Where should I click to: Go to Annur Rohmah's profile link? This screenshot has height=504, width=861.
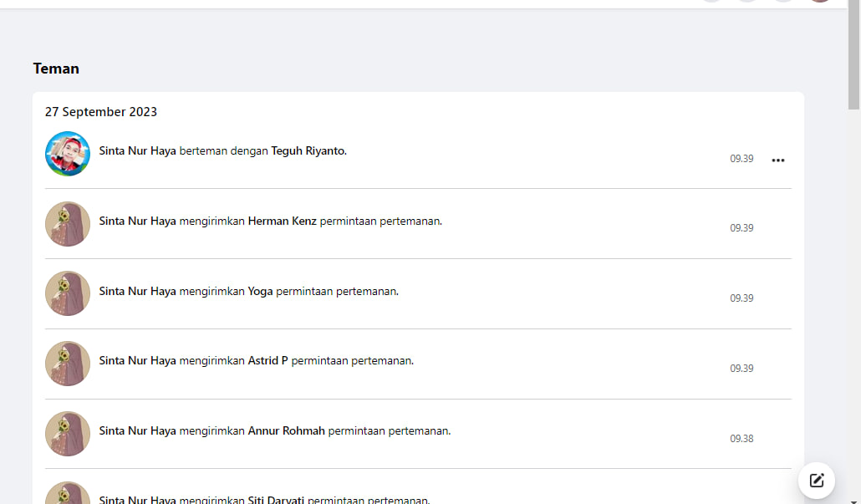click(x=286, y=431)
